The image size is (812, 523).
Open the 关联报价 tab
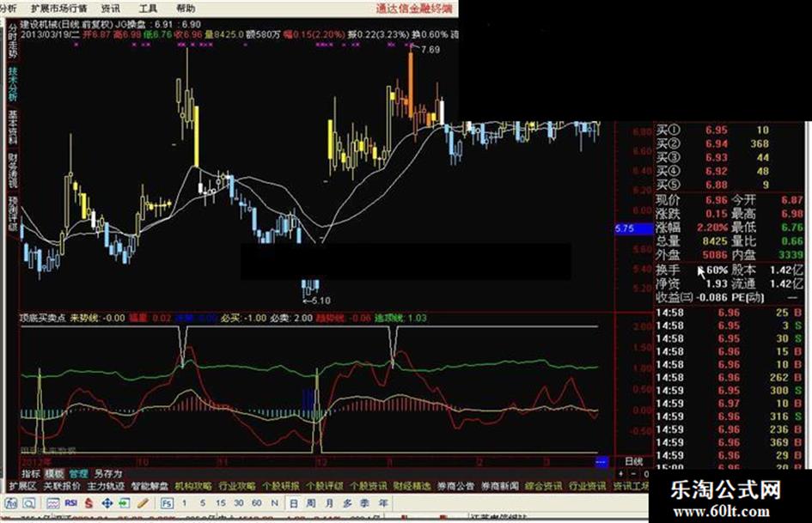(x=62, y=486)
